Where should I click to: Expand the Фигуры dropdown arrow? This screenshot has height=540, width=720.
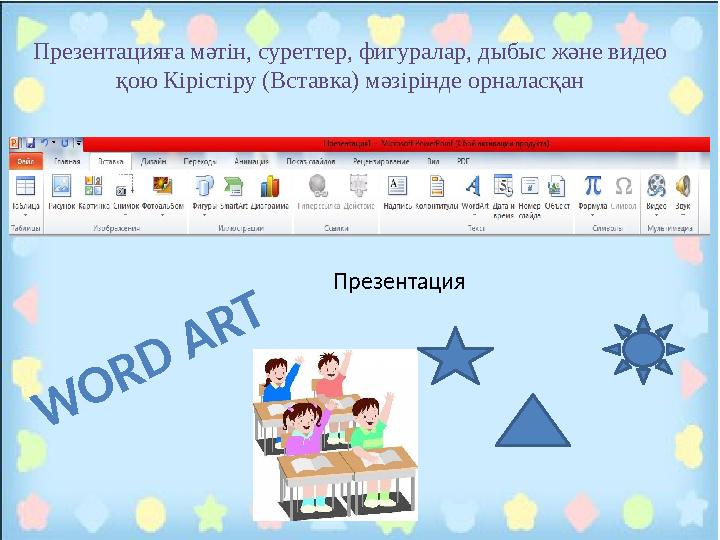click(x=204, y=215)
